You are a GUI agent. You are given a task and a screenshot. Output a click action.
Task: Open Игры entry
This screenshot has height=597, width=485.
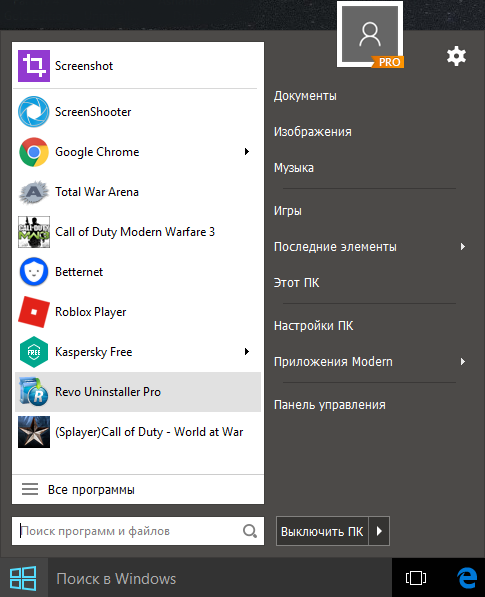pyautogui.click(x=287, y=211)
